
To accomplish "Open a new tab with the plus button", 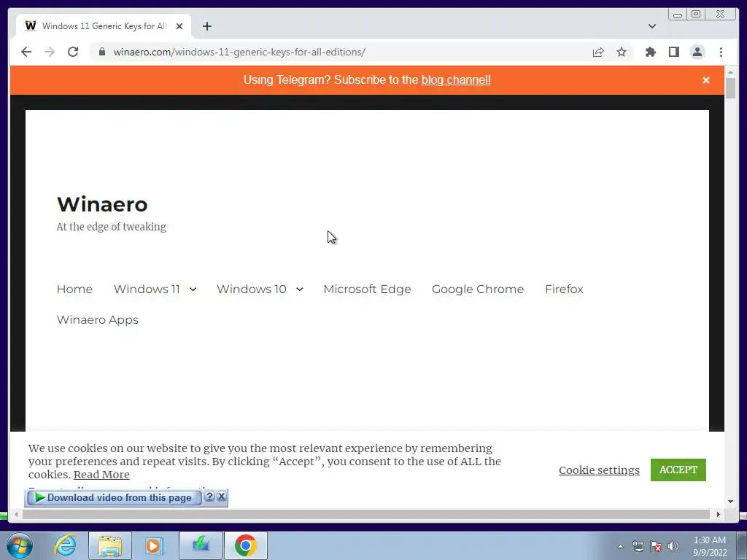I will 206,26.
